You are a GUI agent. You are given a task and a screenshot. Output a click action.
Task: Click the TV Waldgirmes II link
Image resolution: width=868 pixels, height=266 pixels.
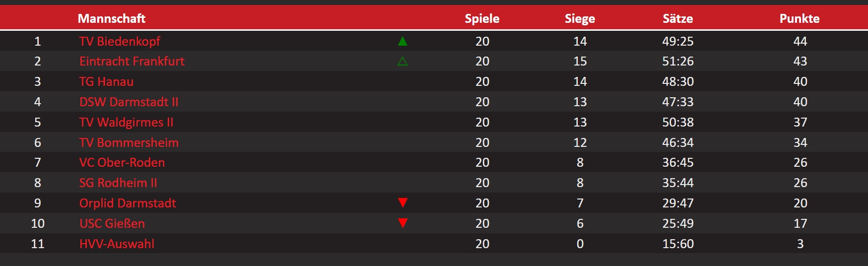click(126, 122)
